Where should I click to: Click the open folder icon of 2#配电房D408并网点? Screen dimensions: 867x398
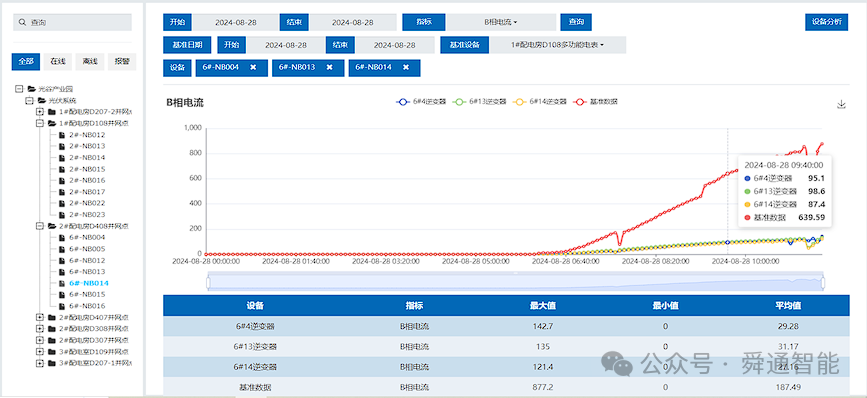tap(52, 226)
